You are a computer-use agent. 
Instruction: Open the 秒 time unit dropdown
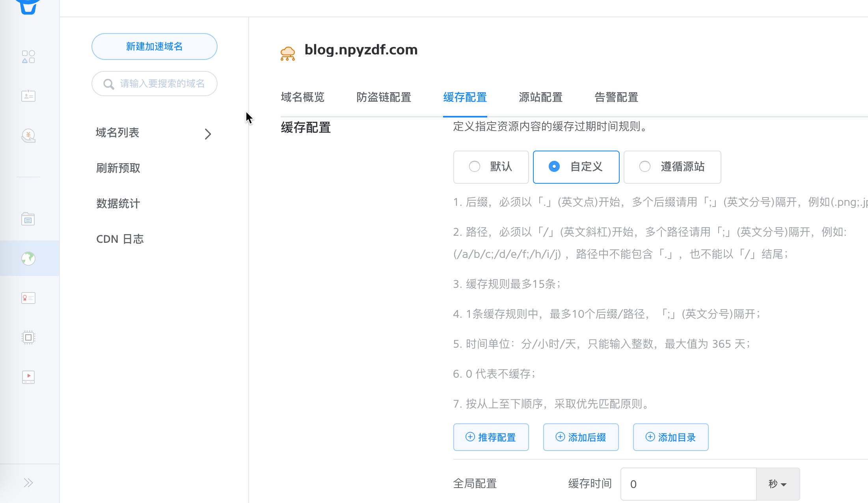pyautogui.click(x=778, y=484)
